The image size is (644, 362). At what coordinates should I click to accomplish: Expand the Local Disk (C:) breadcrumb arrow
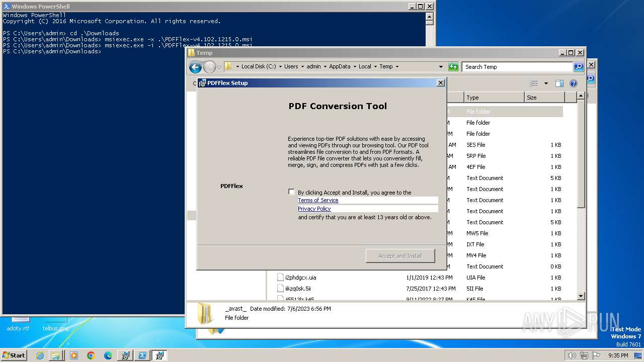(x=280, y=66)
